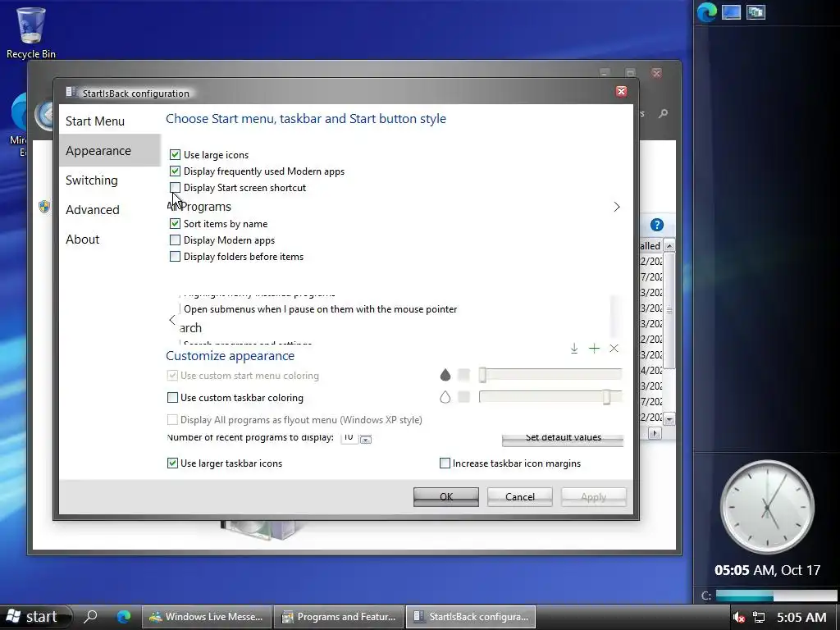Screen dimensions: 840x630
Task: Toggle Use larger taskbar icons
Action: (172, 463)
